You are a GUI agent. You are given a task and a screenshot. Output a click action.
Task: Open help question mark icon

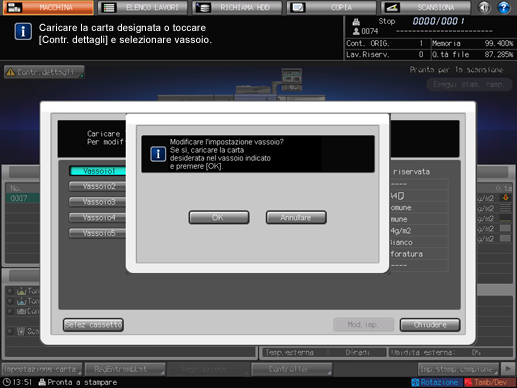click(x=504, y=7)
